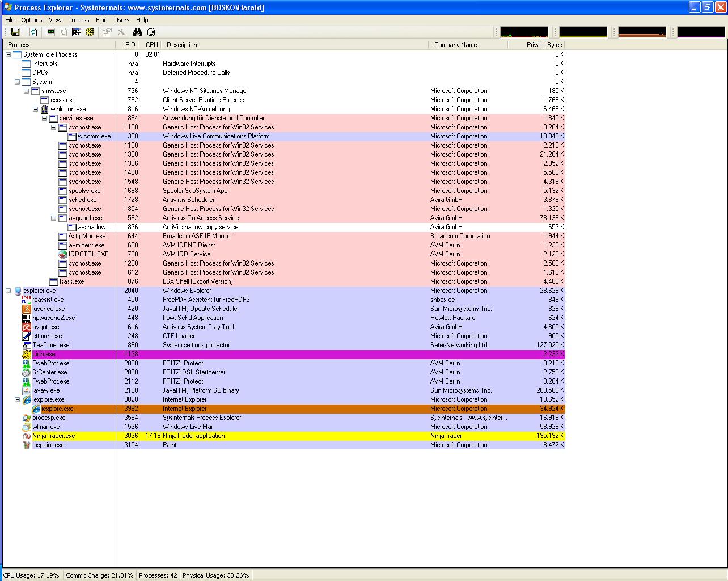The image size is (728, 581).
Task: Collapse the smss.exe branch
Action: (x=26, y=91)
